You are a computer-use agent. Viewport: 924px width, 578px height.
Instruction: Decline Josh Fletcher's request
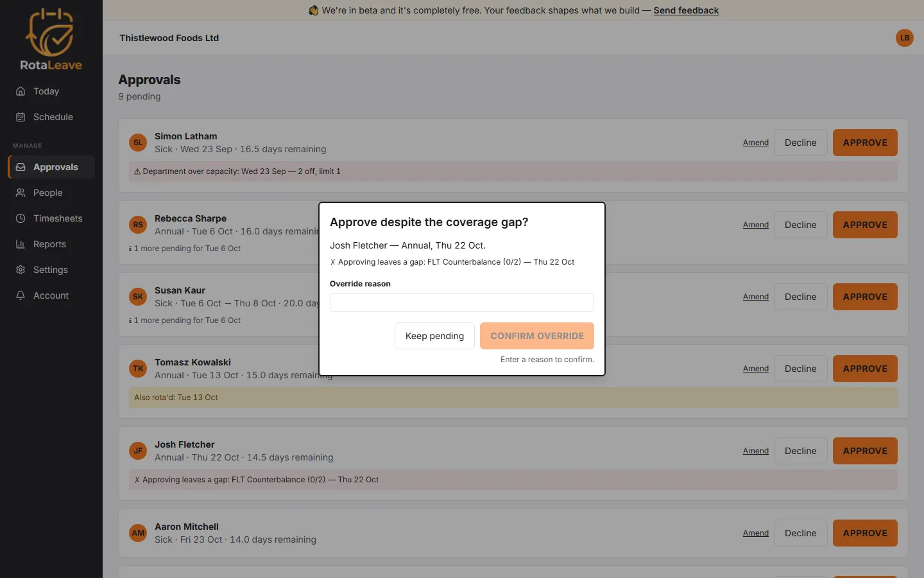801,451
